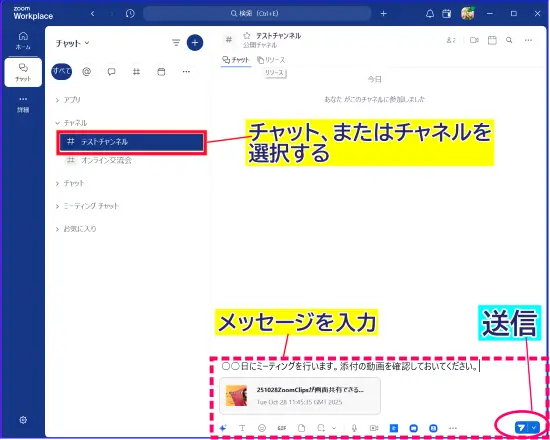Expand the アプリ section
Image resolution: width=550 pixels, height=440 pixels.
68,100
